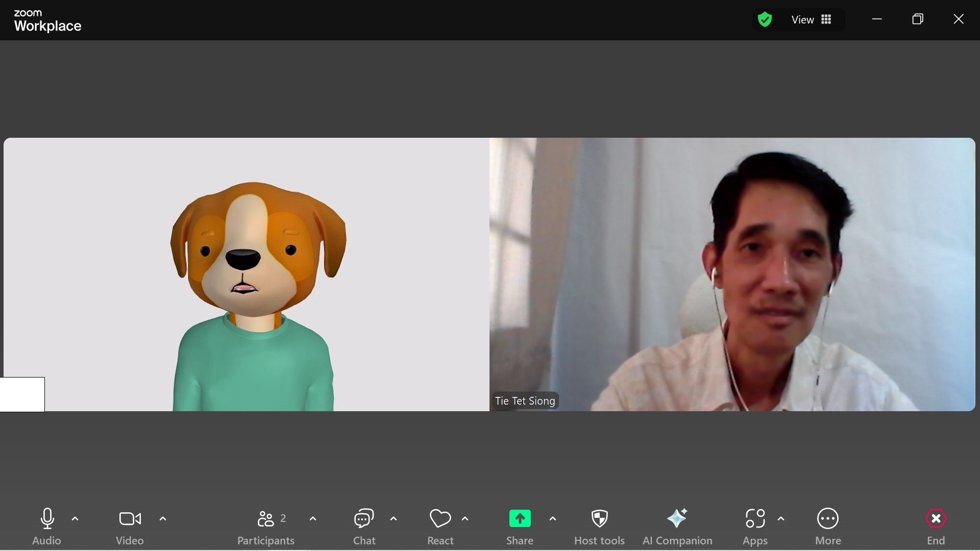Expand video options arrow next to Video
Image resolution: width=980 pixels, height=551 pixels.
click(x=163, y=519)
